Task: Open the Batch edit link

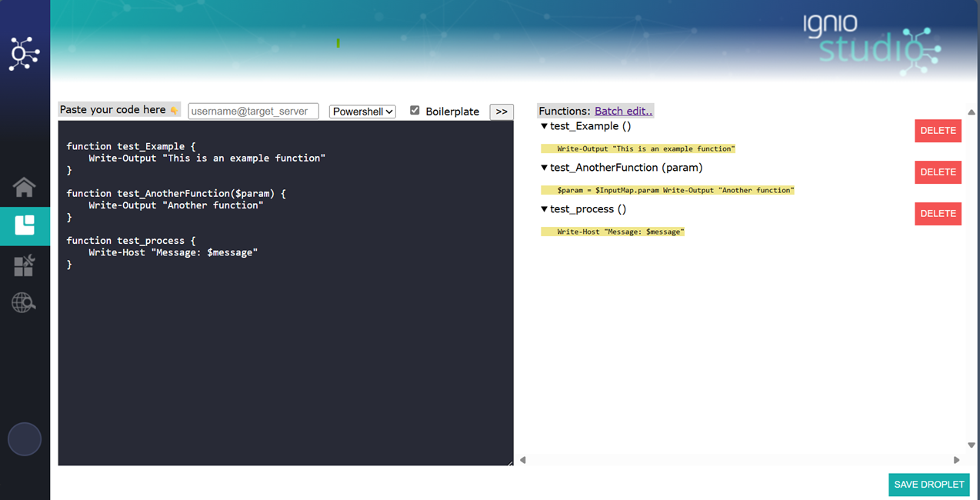Action: pyautogui.click(x=624, y=111)
